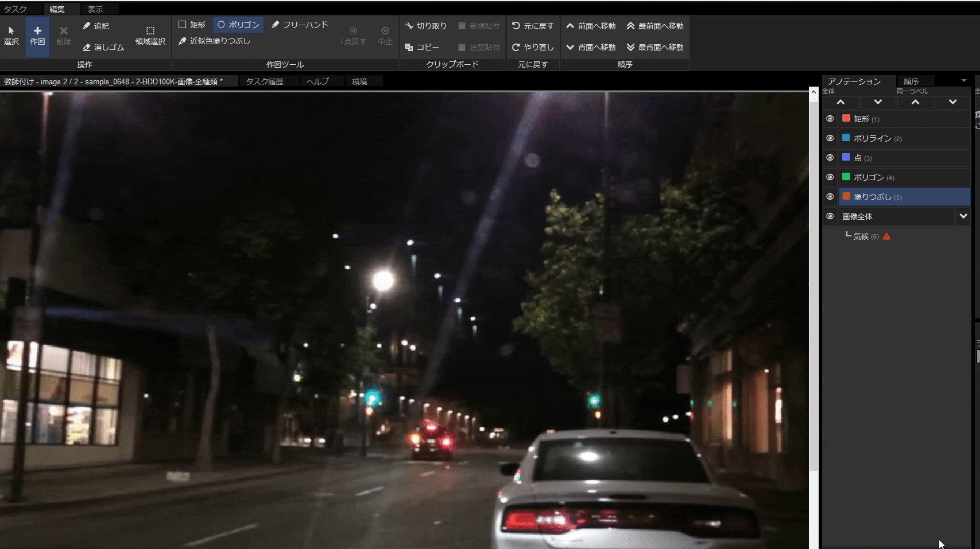Select the 塗りつぶし (5) label row
The width and height of the screenshot is (980, 549).
905,197
